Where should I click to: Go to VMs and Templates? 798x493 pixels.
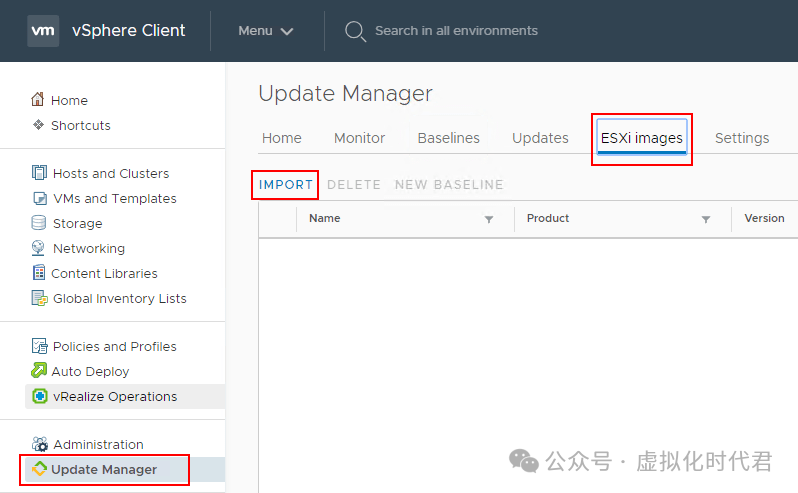tap(115, 198)
